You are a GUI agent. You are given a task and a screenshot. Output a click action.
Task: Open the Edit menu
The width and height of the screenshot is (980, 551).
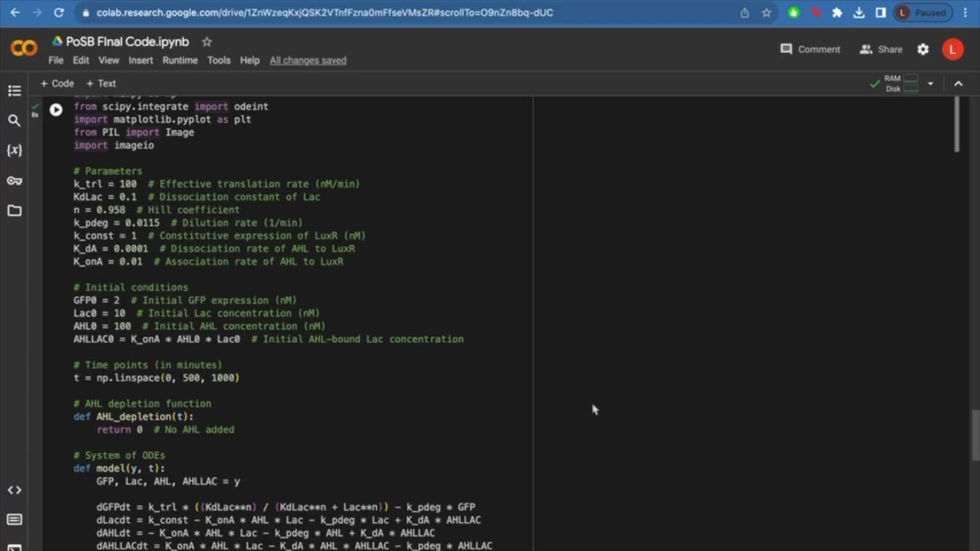point(80,60)
